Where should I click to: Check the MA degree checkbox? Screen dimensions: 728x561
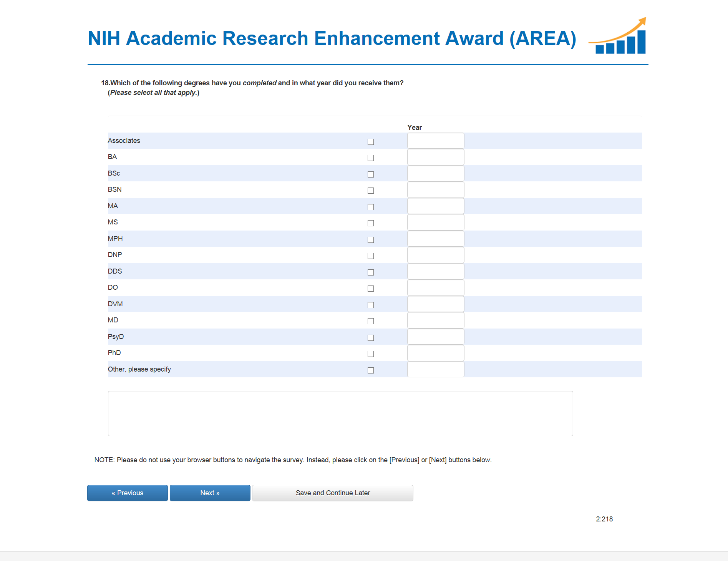coord(371,207)
